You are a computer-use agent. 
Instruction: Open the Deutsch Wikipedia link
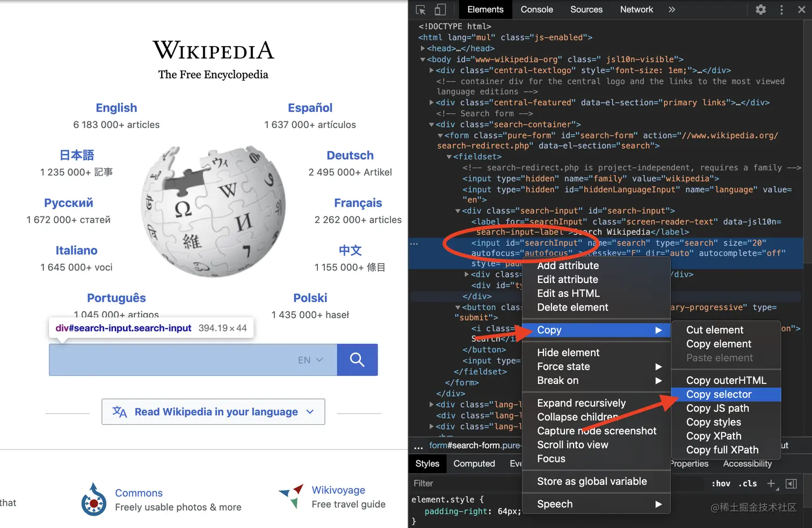pos(350,155)
